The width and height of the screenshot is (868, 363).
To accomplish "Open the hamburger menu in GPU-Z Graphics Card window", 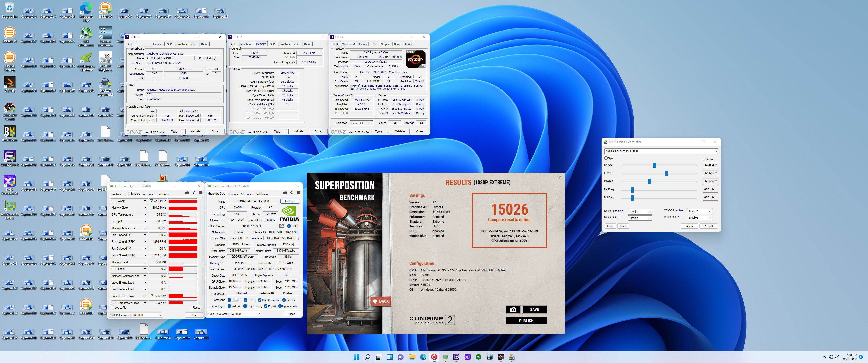I will 298,193.
